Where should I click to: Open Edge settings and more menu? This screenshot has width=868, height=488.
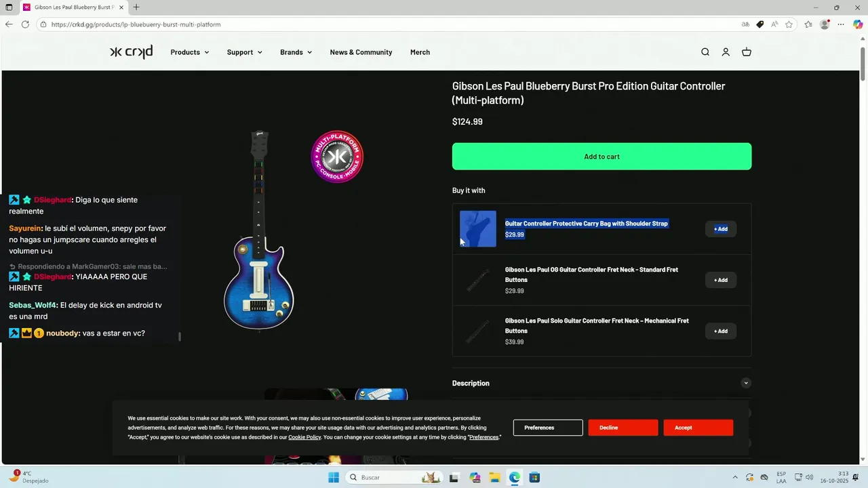coord(841,24)
